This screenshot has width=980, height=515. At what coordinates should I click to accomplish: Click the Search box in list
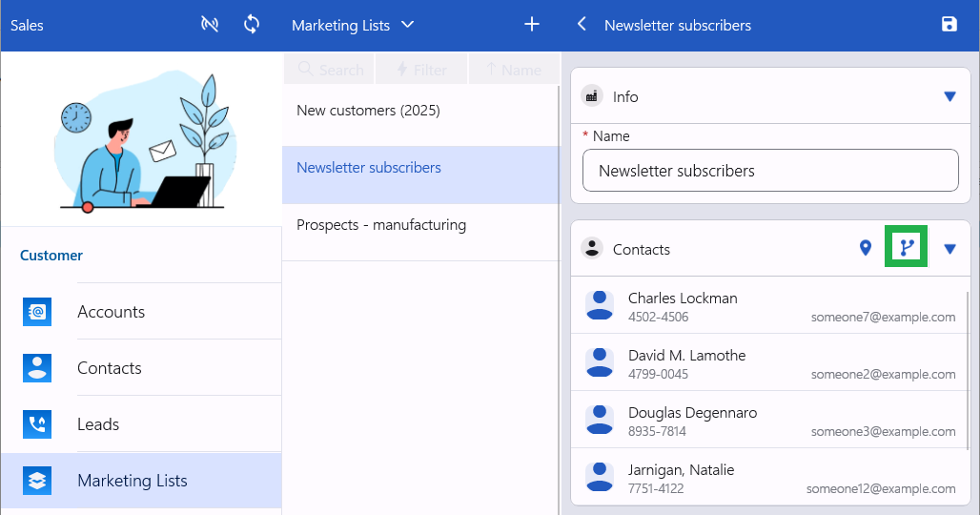tap(330, 70)
